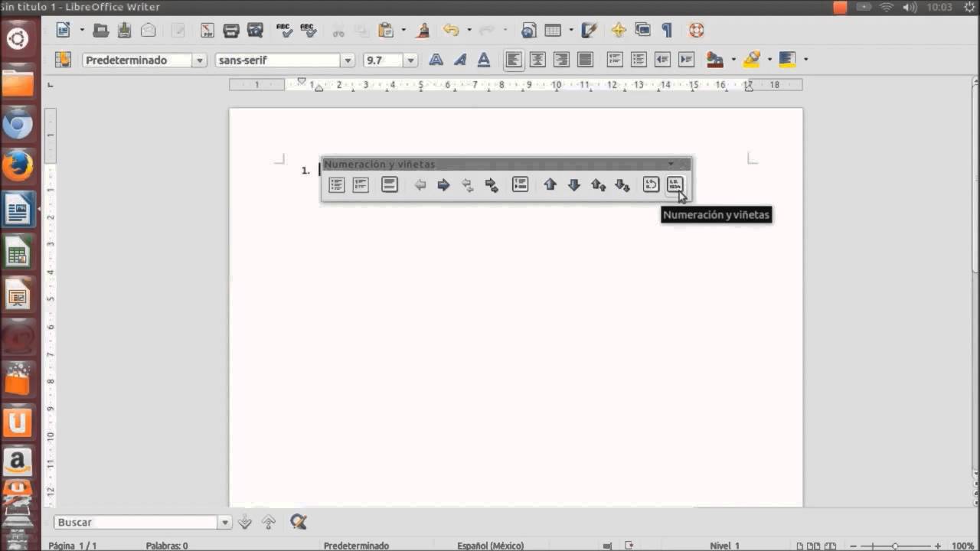
Task: Open LibreOffice Help lifebuoy icon
Action: (696, 31)
